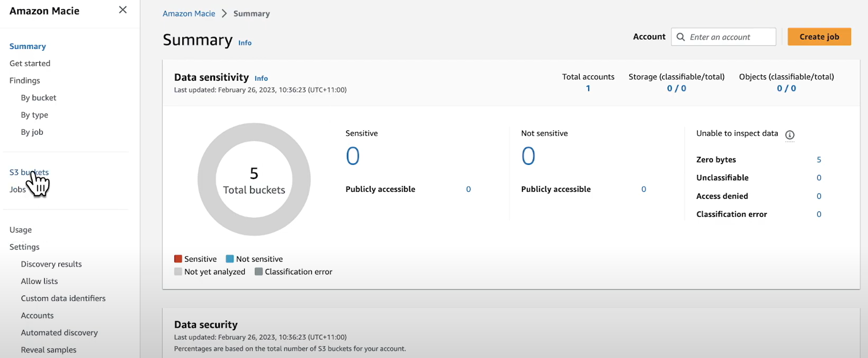Click the red Sensitive legend swatch

(x=178, y=259)
